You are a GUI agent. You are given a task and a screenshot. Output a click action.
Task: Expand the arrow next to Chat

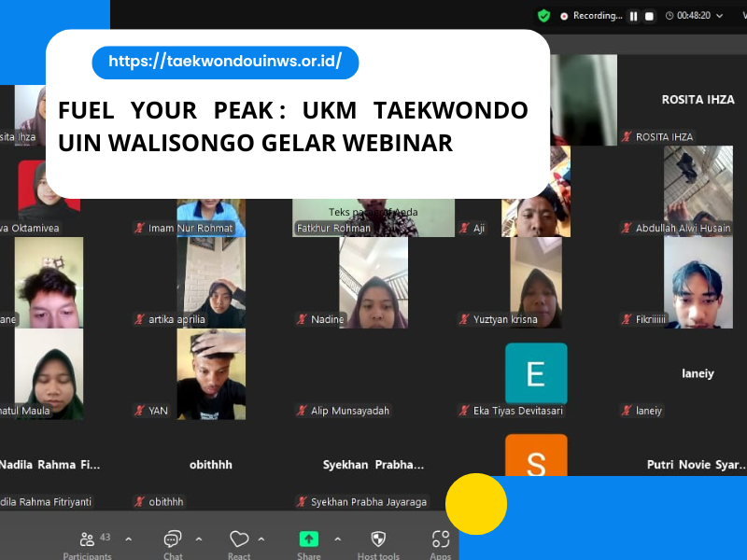199,539
